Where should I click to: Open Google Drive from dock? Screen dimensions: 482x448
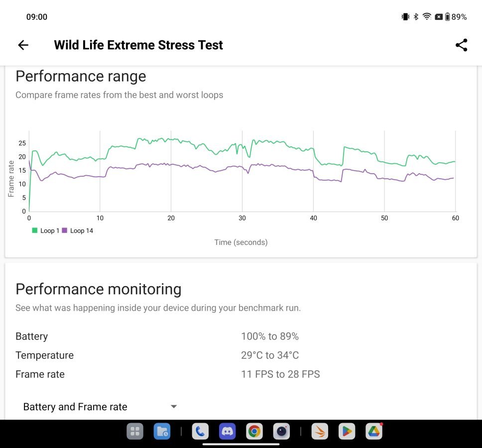coord(373,431)
